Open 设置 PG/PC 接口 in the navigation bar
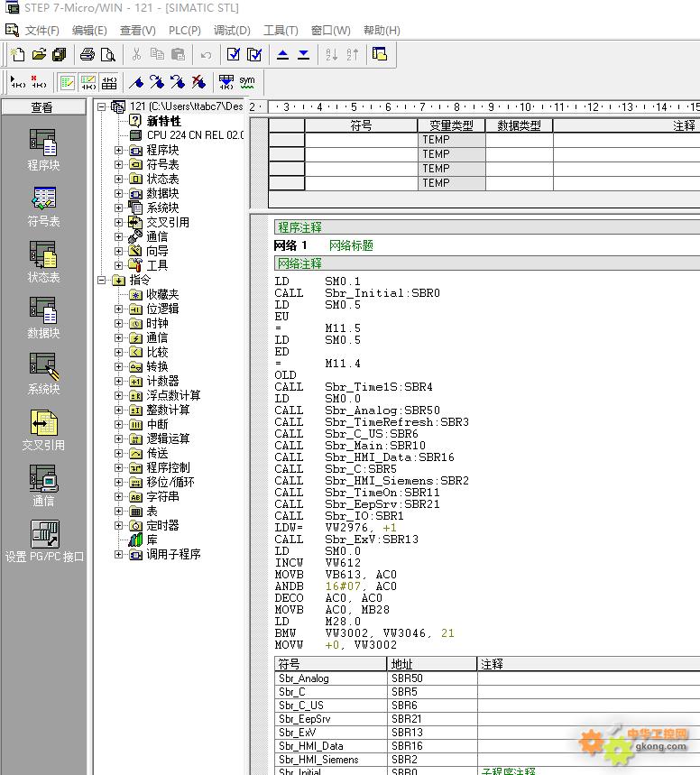 click(43, 542)
